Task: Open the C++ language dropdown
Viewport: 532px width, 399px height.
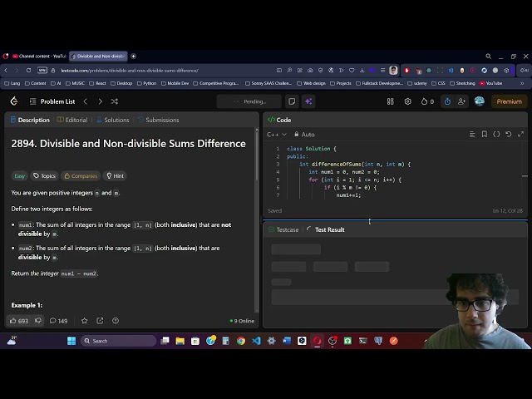Action: click(x=277, y=135)
